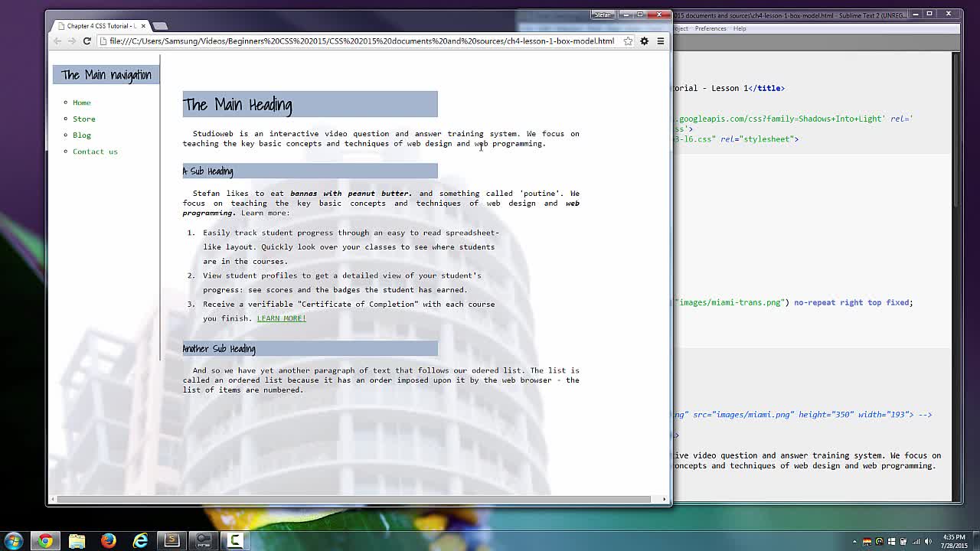Viewport: 980px width, 551px height.
Task: Click the googleapis.com font link code line
Action: pyautogui.click(x=793, y=119)
